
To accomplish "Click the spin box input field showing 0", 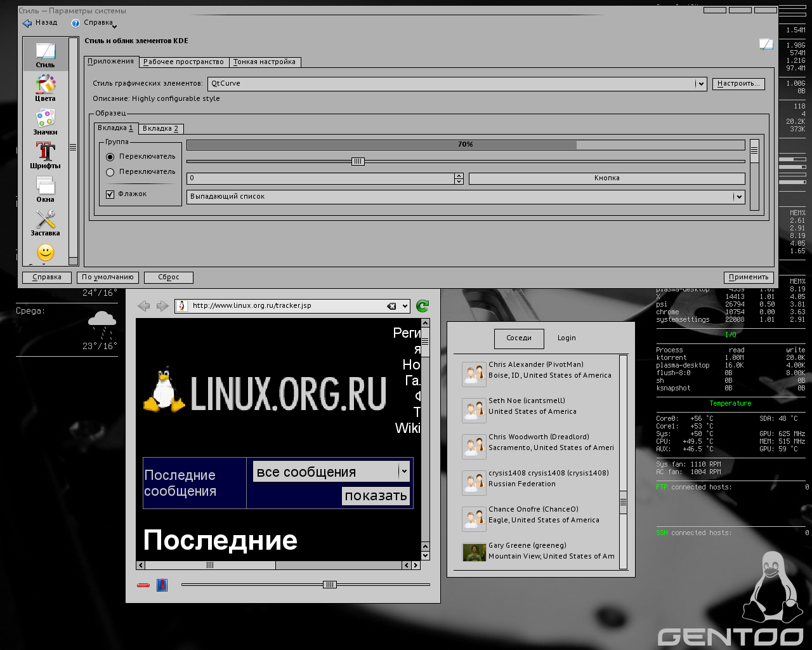I will pos(321,178).
